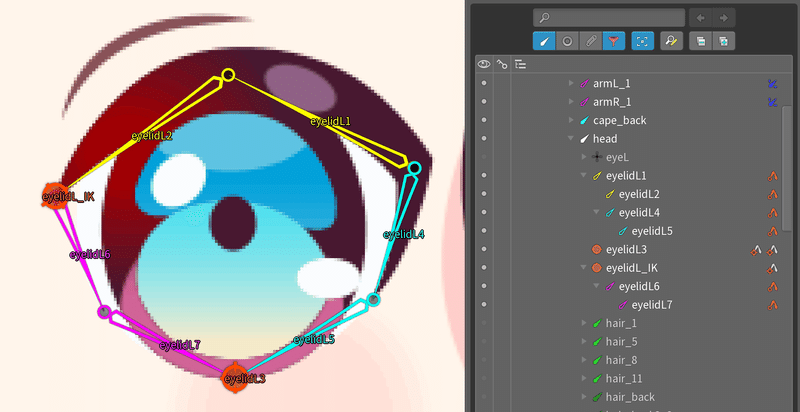
Task: Expand the hair_1 node
Action: click(584, 323)
